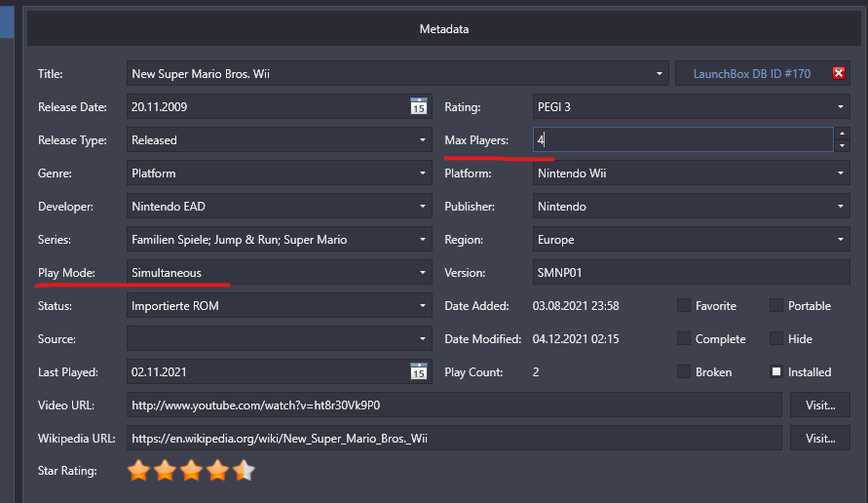
Task: Untick the Installed checkbox
Action: click(x=776, y=371)
